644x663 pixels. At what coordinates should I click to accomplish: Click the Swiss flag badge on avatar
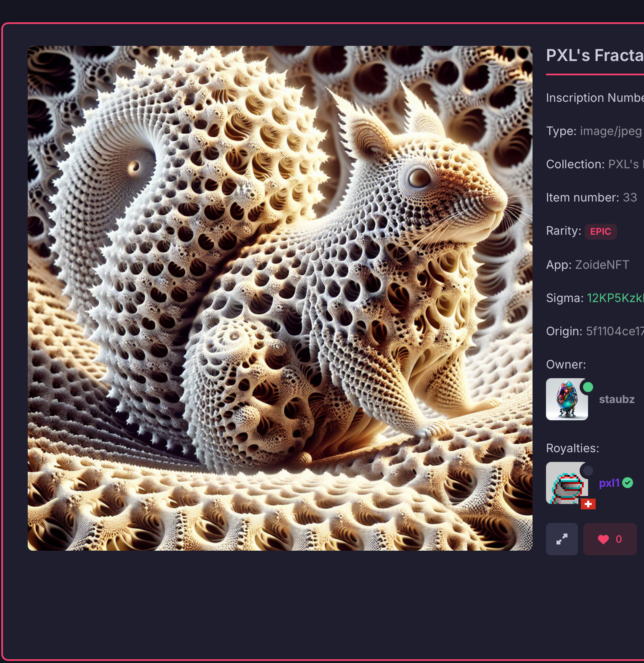click(588, 504)
